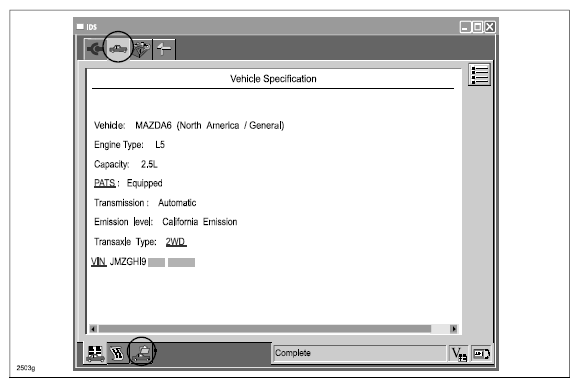Click the Complete status field
579x388 pixels.
(360, 353)
